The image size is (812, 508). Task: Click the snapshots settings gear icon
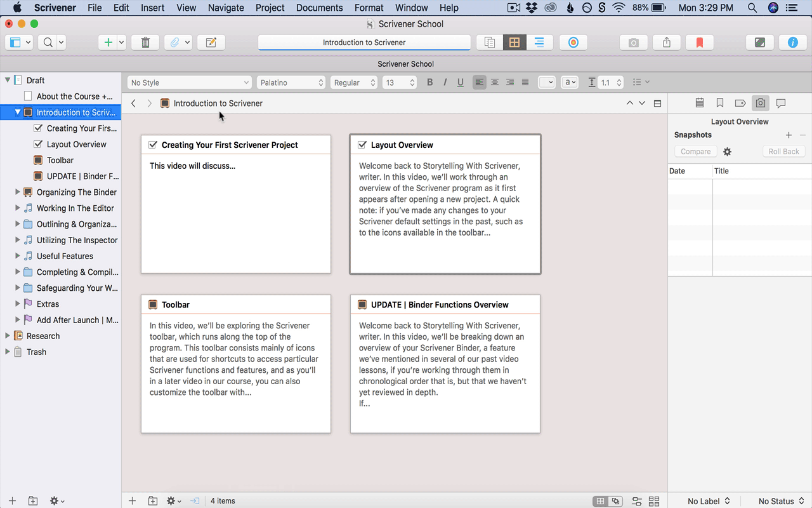click(x=728, y=152)
